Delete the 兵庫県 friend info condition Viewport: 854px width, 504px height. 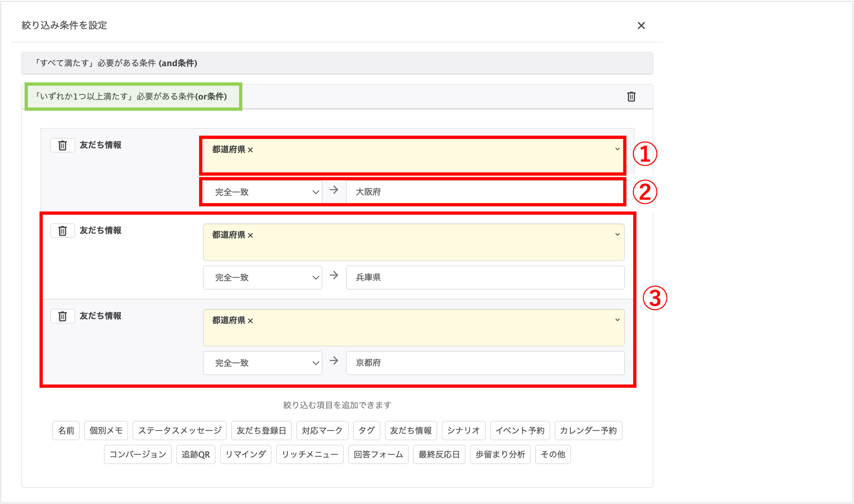click(x=63, y=231)
